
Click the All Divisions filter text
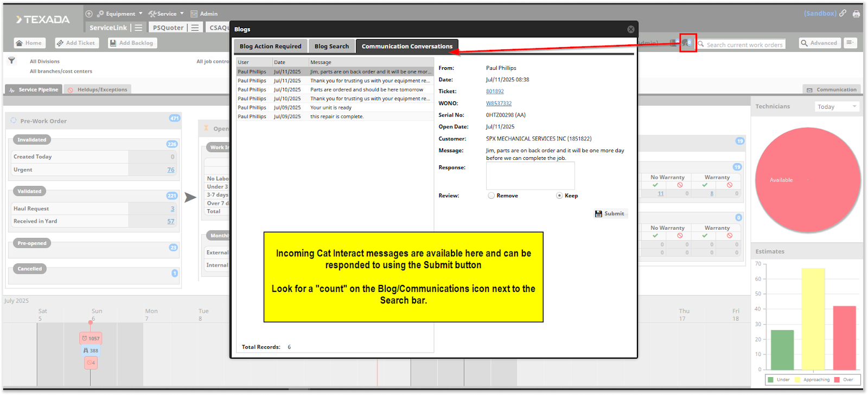point(44,61)
